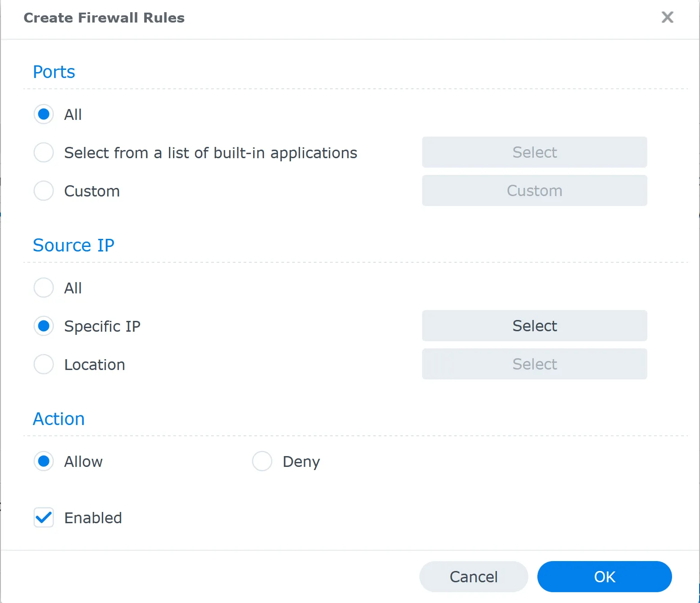Image resolution: width=700 pixels, height=603 pixels.
Task: Select All under Source IP
Action: 43,288
